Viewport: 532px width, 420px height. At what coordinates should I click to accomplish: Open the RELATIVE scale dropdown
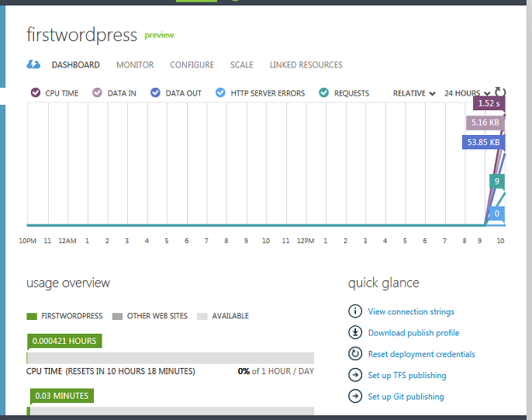point(414,93)
